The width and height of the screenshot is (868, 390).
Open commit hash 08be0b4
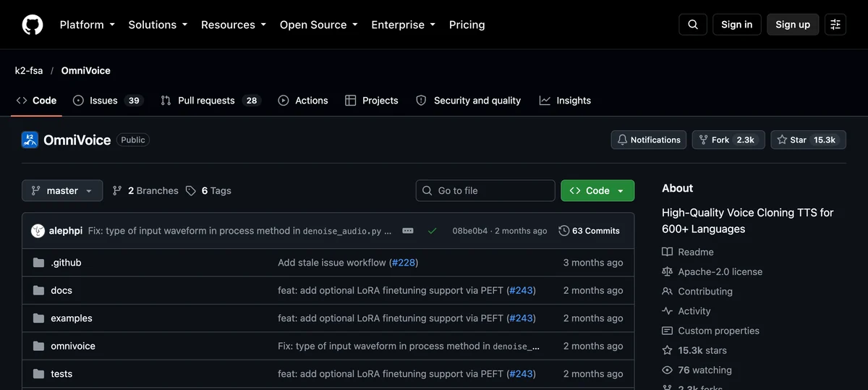470,231
